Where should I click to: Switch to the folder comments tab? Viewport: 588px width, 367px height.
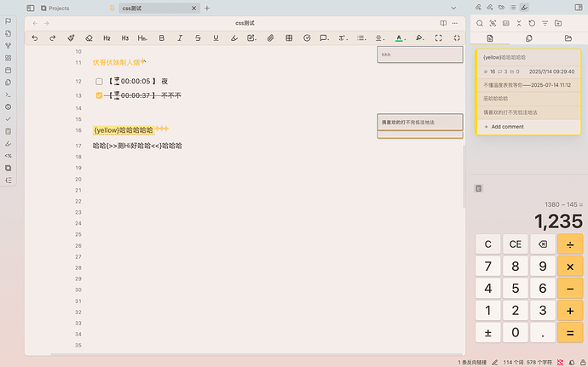pyautogui.click(x=568, y=38)
